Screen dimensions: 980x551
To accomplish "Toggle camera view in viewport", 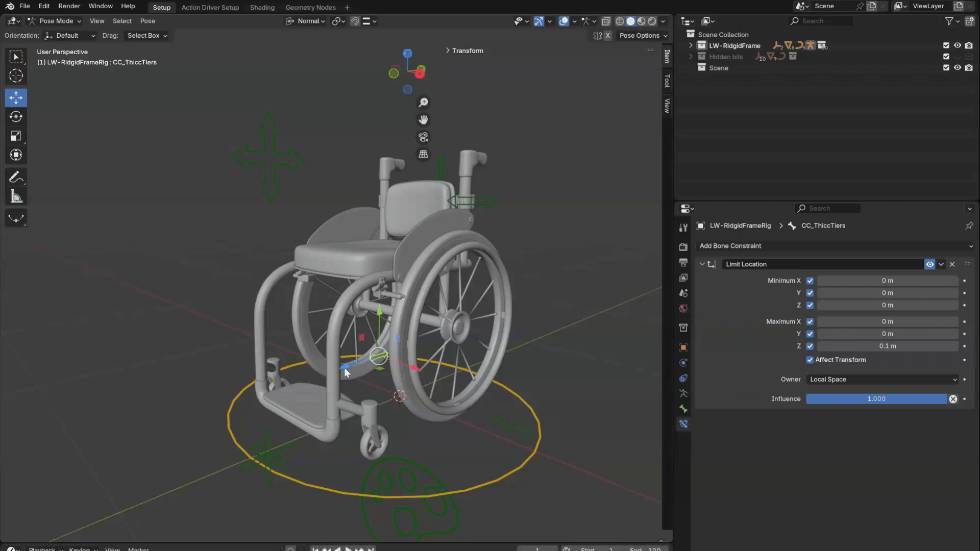I will coord(423,137).
